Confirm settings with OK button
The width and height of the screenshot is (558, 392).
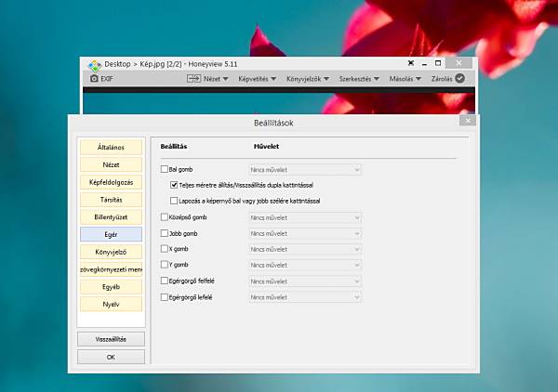pos(111,357)
